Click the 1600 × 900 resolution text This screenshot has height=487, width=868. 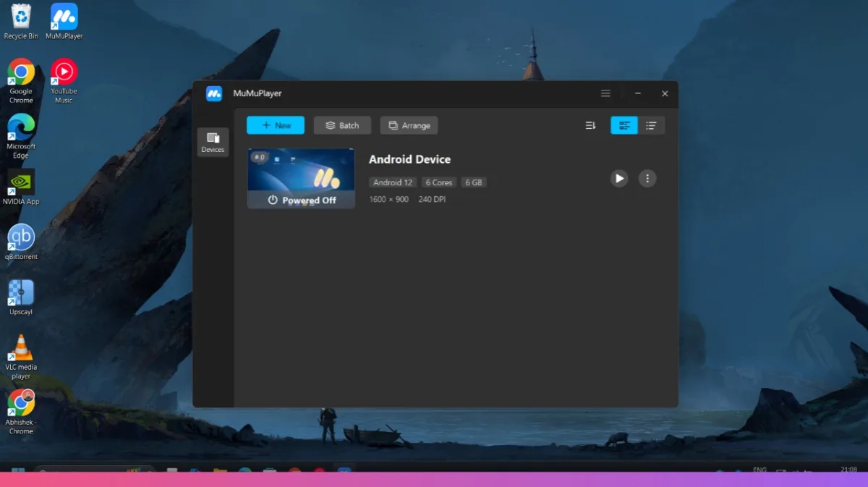pos(389,199)
